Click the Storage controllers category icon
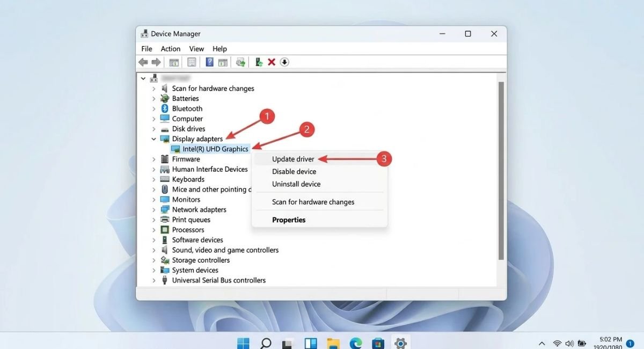The image size is (644, 349). coord(165,260)
